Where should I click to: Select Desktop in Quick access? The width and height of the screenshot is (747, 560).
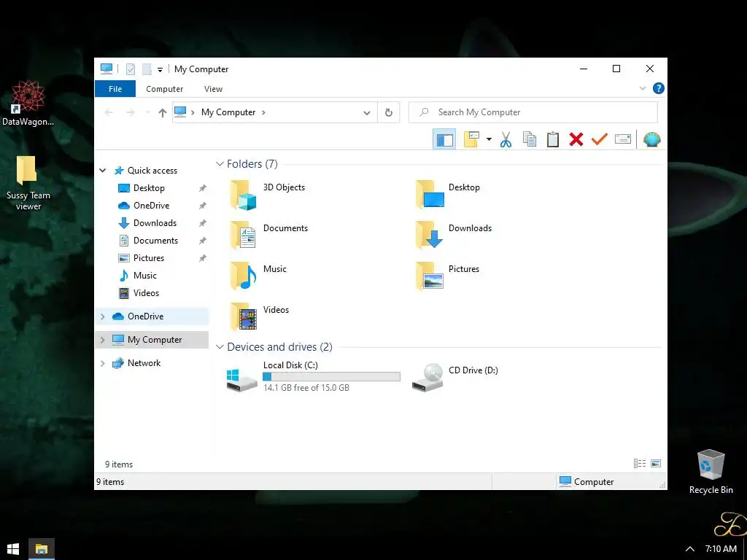click(149, 188)
